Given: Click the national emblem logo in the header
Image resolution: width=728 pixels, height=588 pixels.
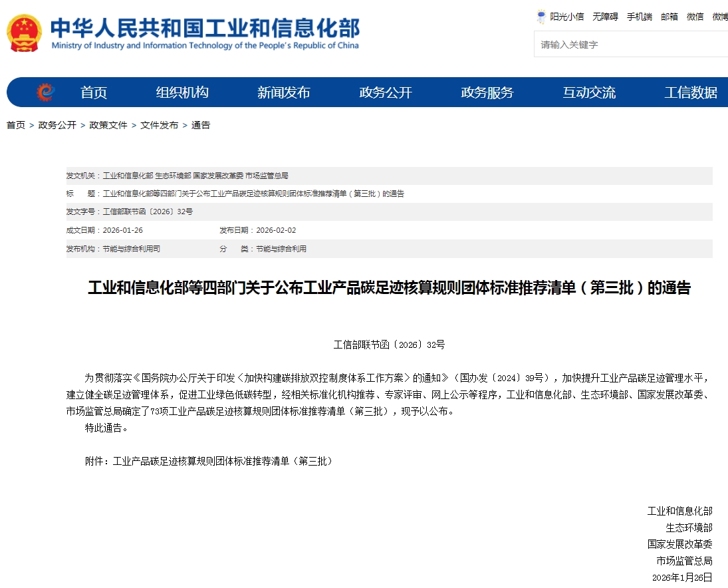Looking at the screenshot, I should tap(25, 33).
